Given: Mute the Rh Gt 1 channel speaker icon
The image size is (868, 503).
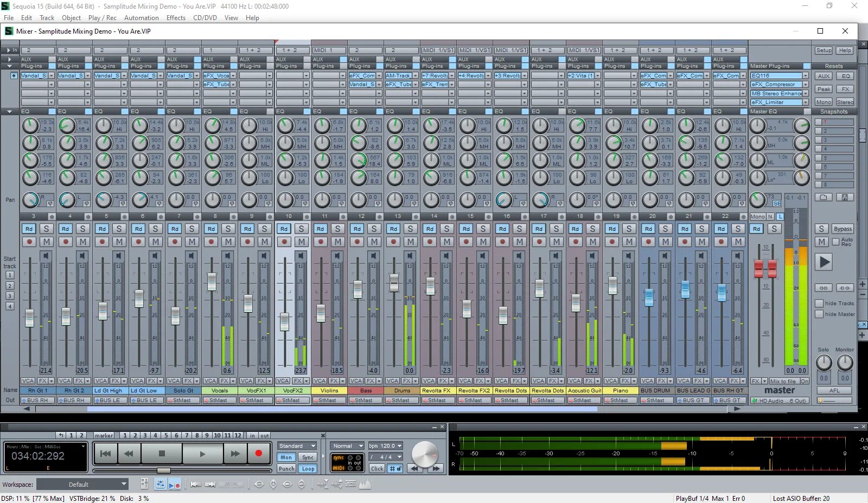Looking at the screenshot, I should coord(46,255).
